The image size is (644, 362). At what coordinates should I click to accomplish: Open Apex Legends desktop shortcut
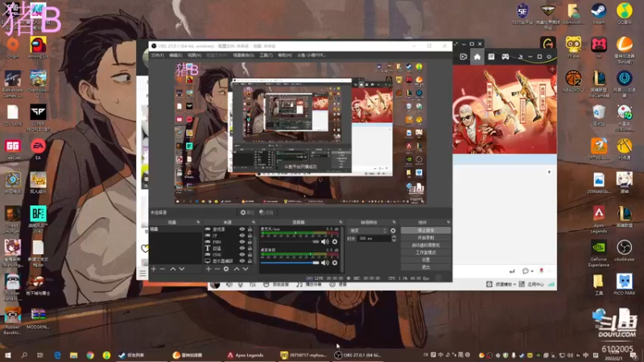pyautogui.click(x=598, y=219)
